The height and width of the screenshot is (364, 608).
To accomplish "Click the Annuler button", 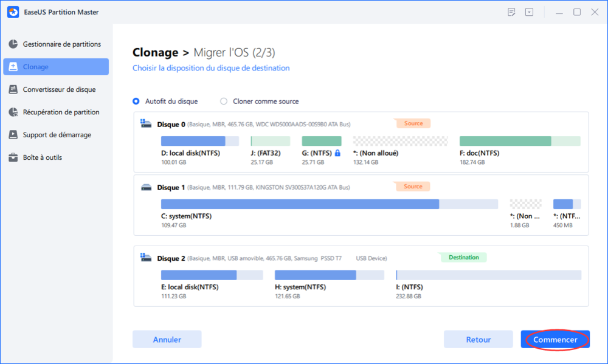I will click(167, 340).
